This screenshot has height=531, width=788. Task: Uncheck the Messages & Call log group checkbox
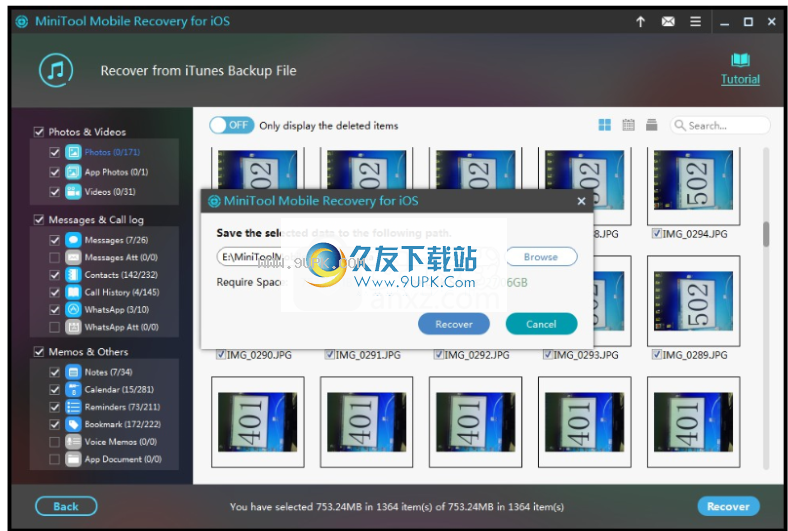pyautogui.click(x=39, y=220)
